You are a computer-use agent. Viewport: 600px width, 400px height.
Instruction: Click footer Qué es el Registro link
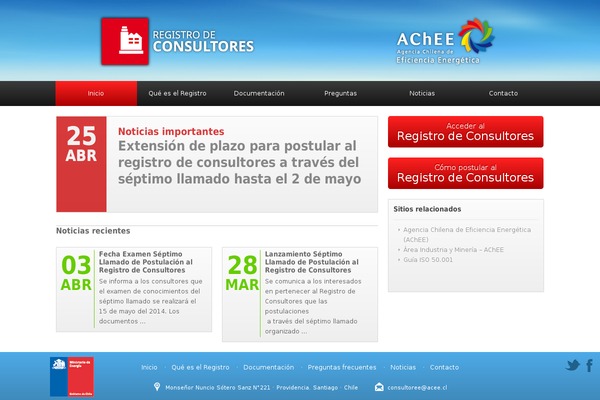201,367
